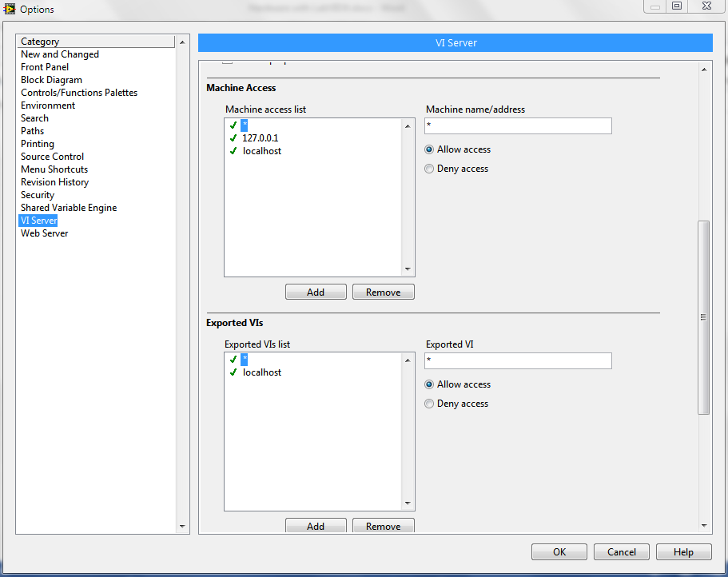728x577 pixels.
Task: Click Remove under Exported VIs list
Action: click(383, 526)
